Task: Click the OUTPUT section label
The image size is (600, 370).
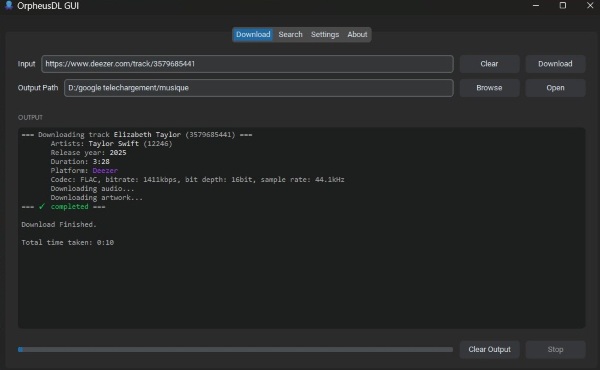Action: (30, 117)
